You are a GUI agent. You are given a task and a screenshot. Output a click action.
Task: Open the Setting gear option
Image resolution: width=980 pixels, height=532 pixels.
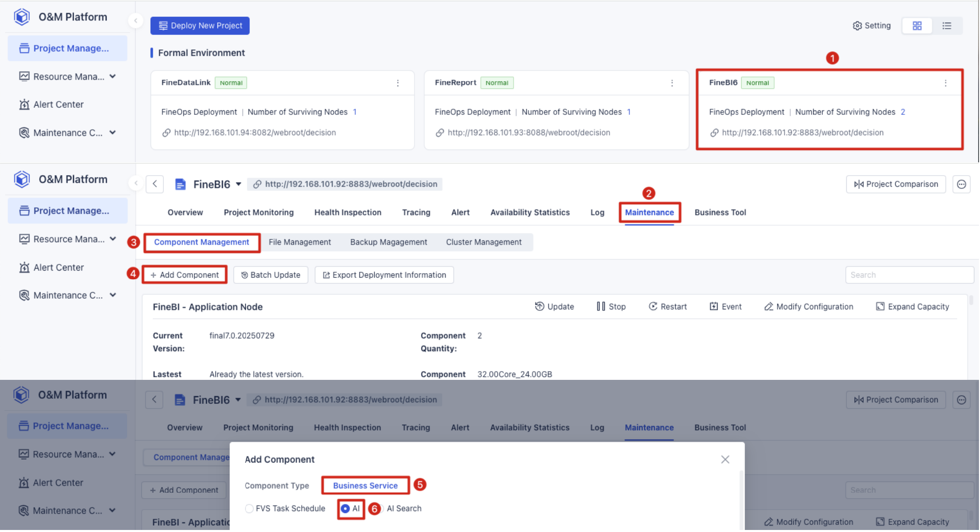[x=871, y=26]
